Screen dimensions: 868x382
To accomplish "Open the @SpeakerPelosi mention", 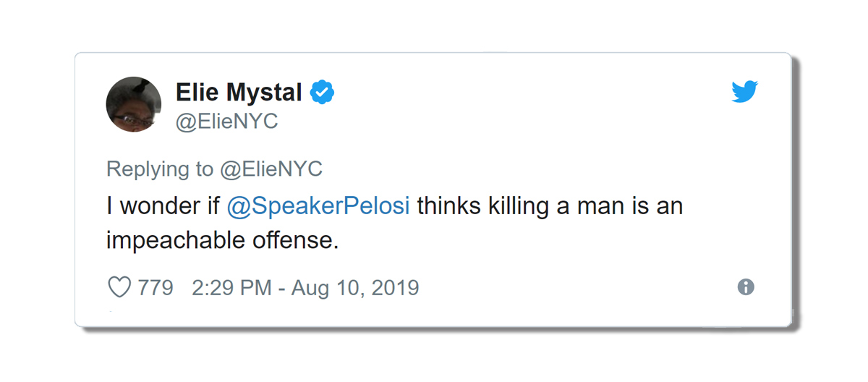I will click(318, 206).
